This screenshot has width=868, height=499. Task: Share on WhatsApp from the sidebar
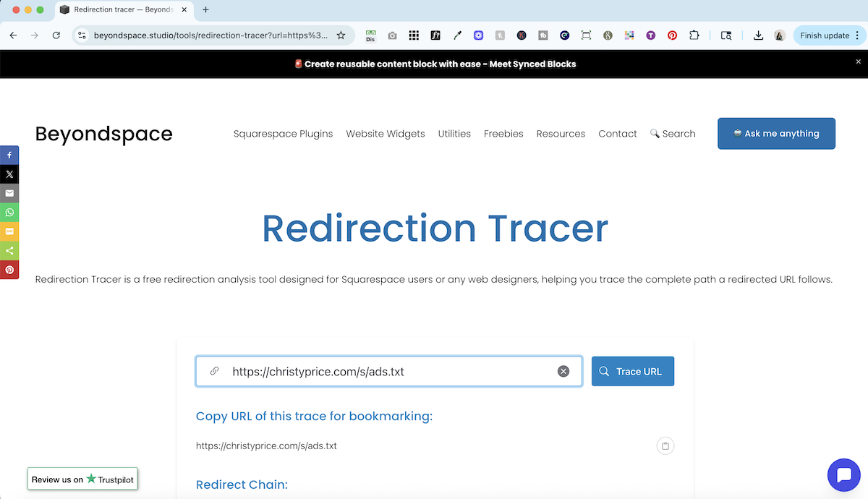coord(9,213)
